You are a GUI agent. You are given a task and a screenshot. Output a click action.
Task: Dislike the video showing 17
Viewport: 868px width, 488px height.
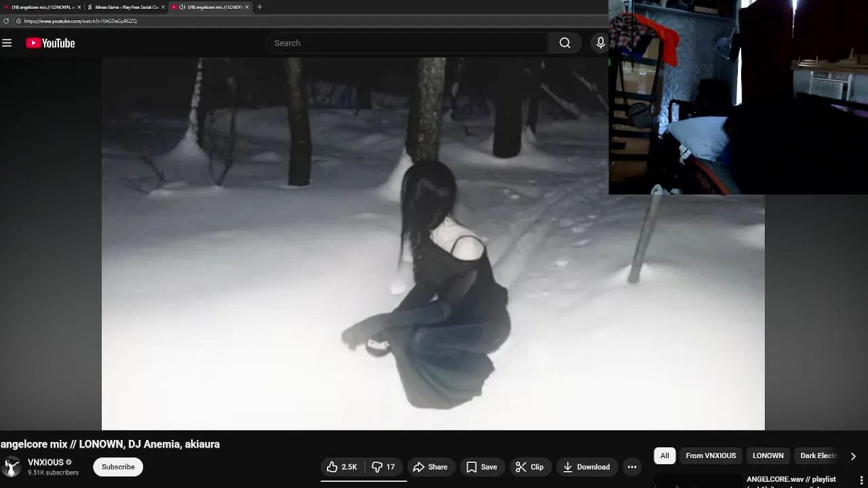tap(384, 467)
